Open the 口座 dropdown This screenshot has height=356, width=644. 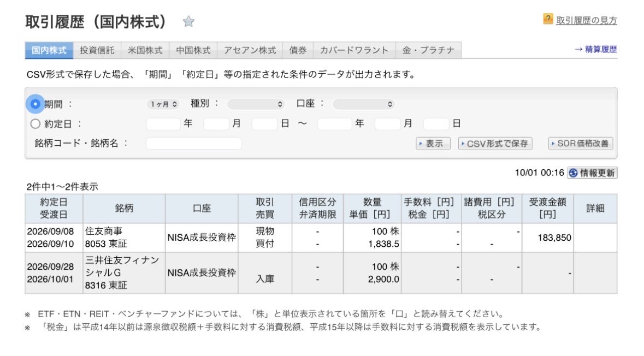(x=363, y=104)
